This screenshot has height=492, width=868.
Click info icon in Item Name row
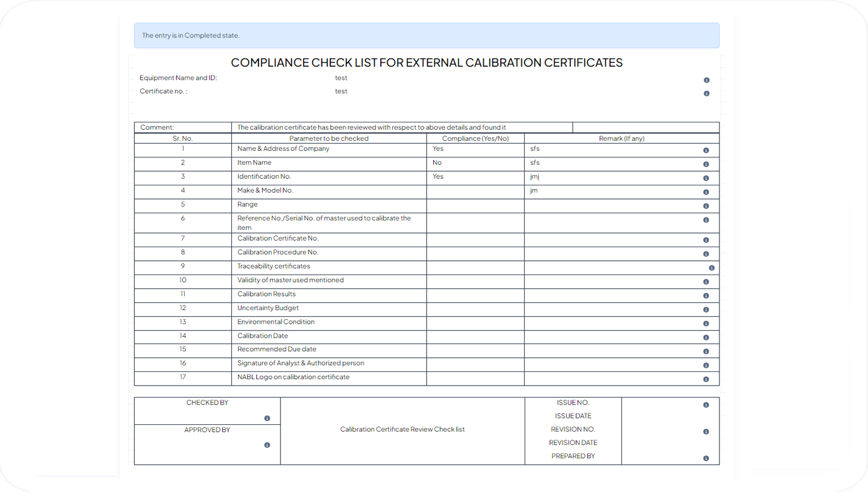click(x=706, y=165)
